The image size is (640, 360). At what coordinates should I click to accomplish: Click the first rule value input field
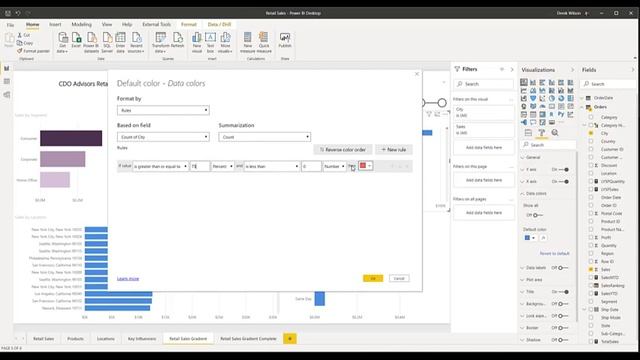pos(200,167)
